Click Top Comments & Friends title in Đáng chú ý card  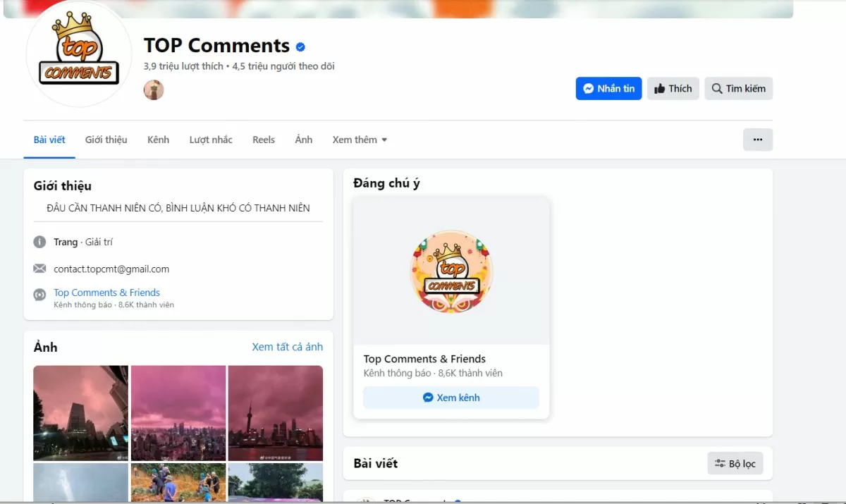pyautogui.click(x=424, y=359)
